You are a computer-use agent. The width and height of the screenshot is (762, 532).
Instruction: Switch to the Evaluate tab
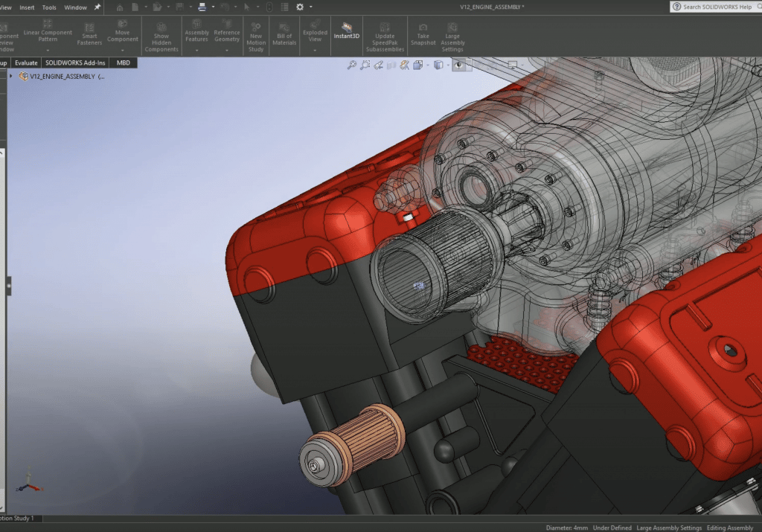[26, 63]
